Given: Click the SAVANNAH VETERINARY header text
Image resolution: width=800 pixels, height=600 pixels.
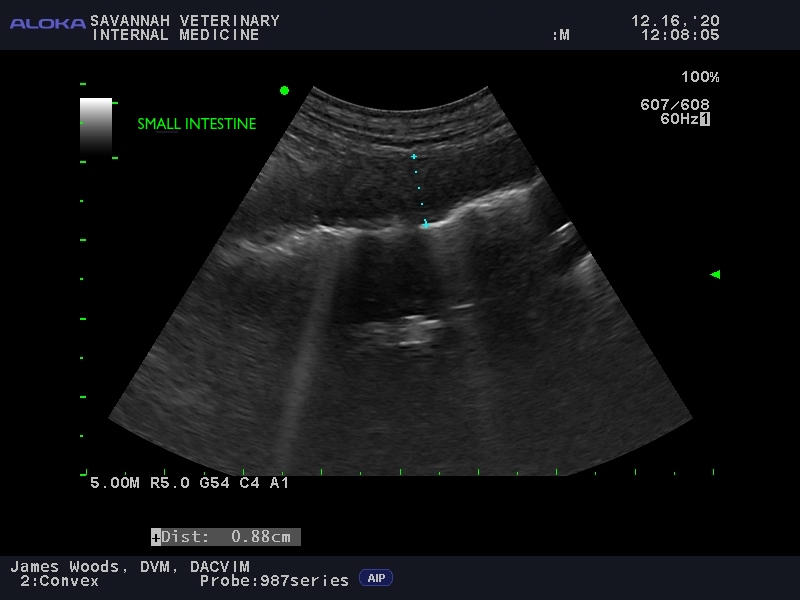Looking at the screenshot, I should coord(185,21).
